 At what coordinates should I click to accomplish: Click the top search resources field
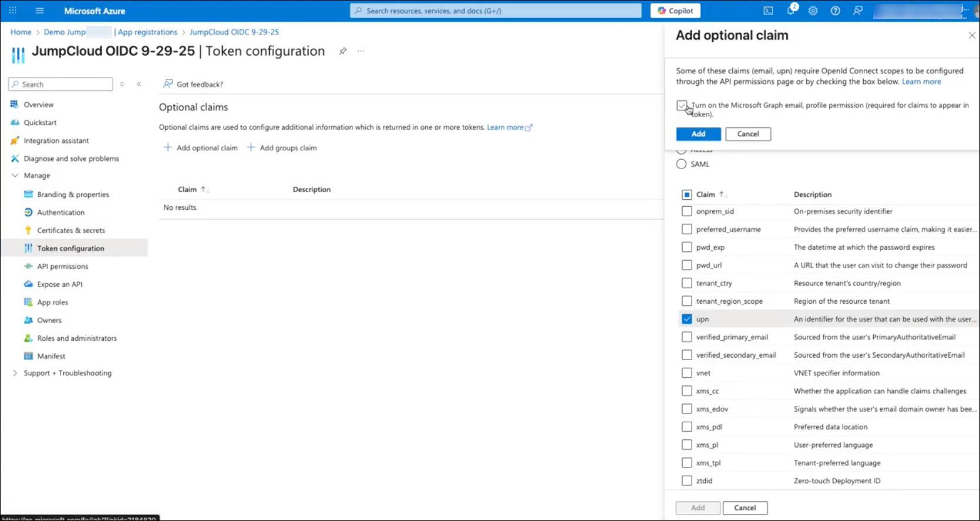coord(496,11)
